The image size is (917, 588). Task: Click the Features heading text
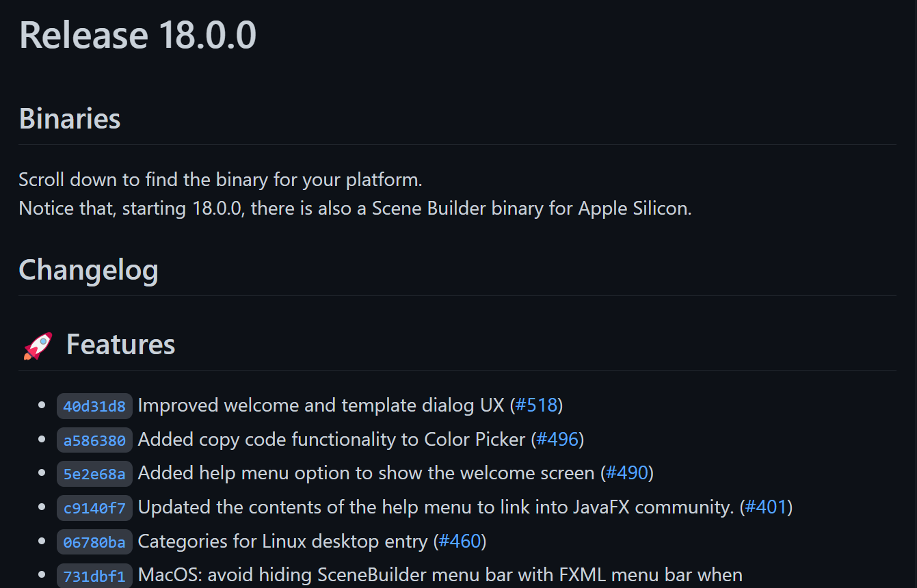(x=121, y=345)
